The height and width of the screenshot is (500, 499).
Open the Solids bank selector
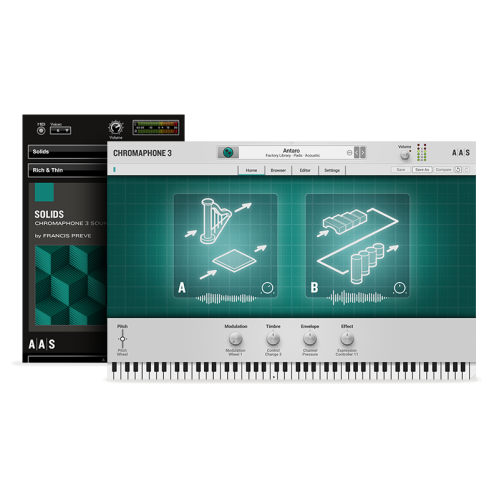(68, 152)
